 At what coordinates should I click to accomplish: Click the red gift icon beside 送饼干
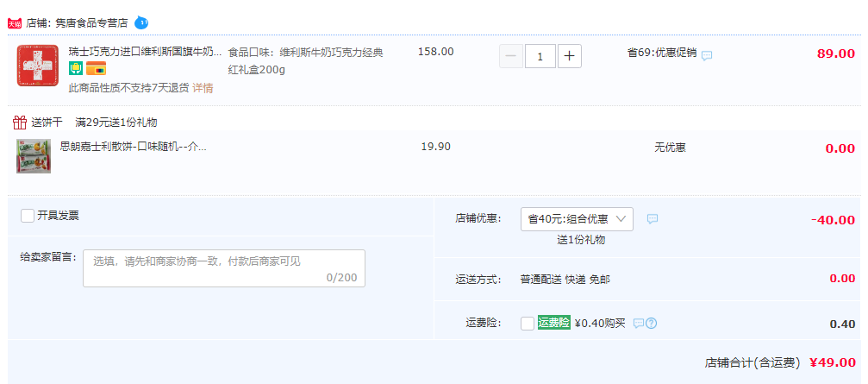coord(20,122)
